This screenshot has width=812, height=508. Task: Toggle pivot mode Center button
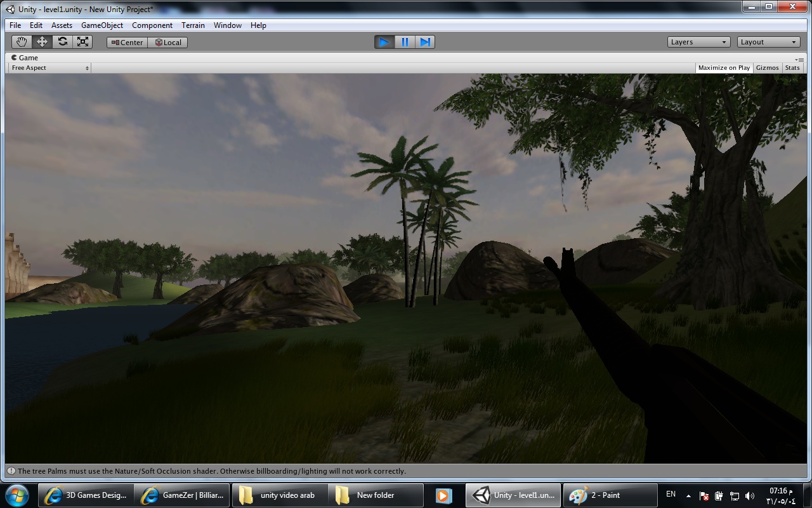(127, 43)
